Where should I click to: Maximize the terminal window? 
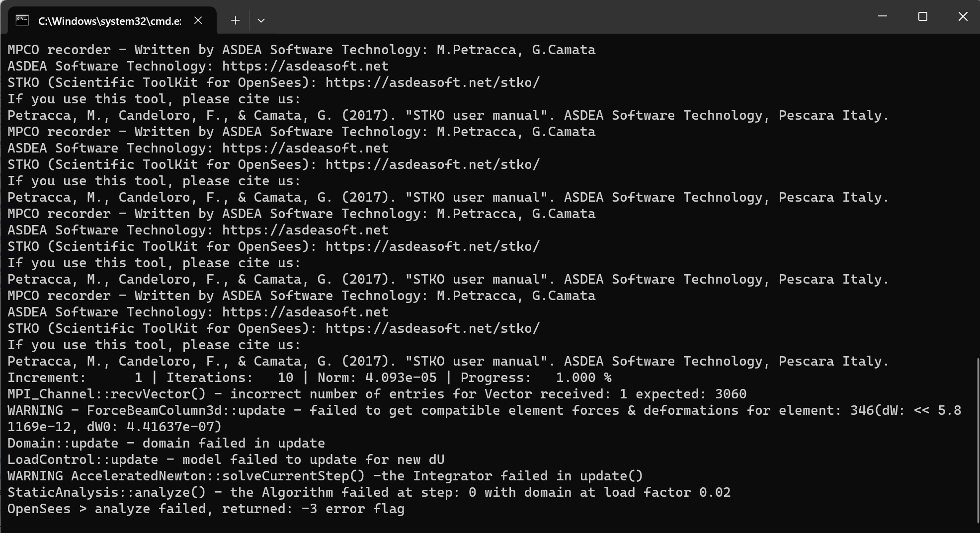[x=923, y=16]
